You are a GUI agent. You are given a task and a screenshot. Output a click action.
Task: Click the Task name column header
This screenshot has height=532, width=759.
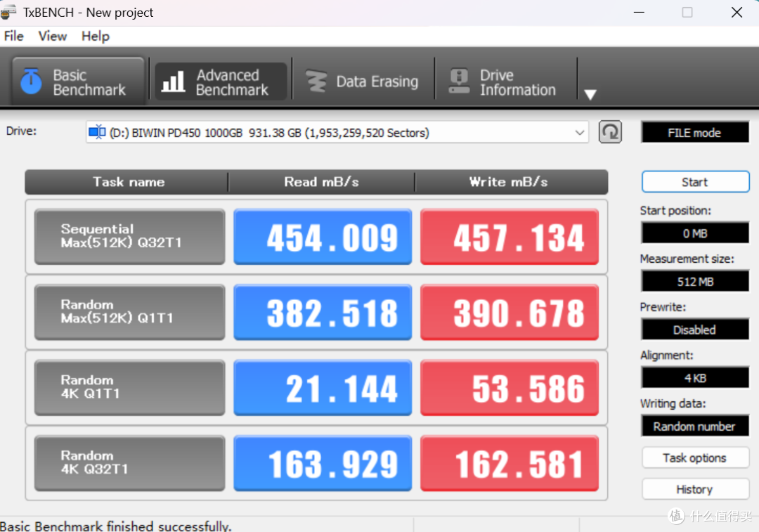[128, 182]
